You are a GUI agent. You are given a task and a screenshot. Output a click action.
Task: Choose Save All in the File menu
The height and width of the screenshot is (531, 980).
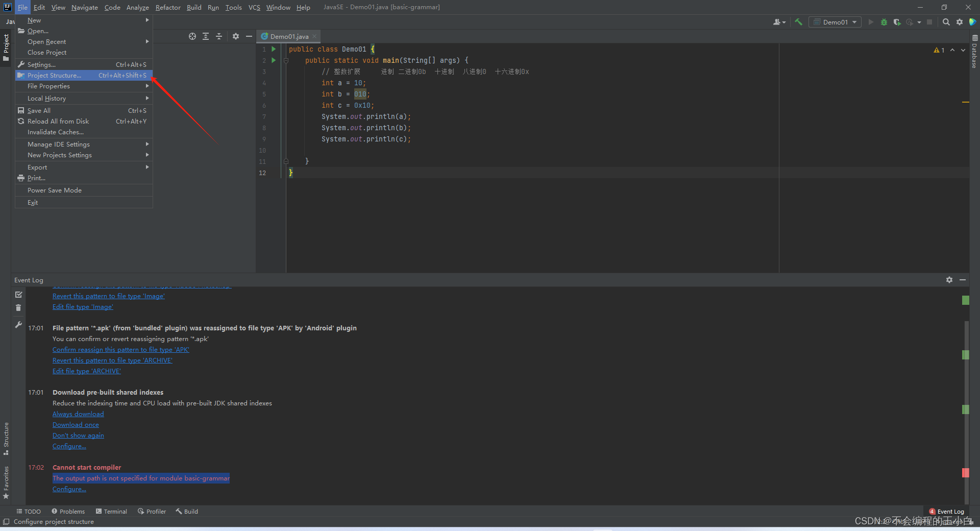click(84, 111)
